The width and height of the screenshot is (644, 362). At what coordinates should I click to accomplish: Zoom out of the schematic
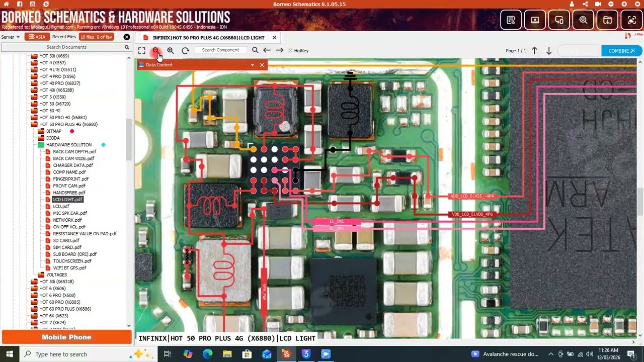156,51
